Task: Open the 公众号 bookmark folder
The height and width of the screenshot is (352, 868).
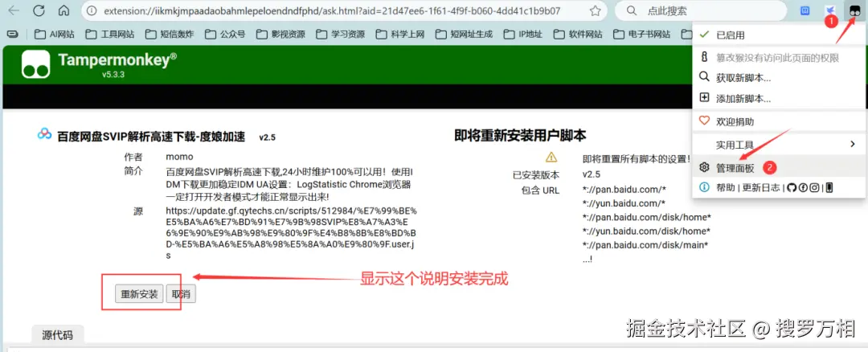Action: (225, 34)
